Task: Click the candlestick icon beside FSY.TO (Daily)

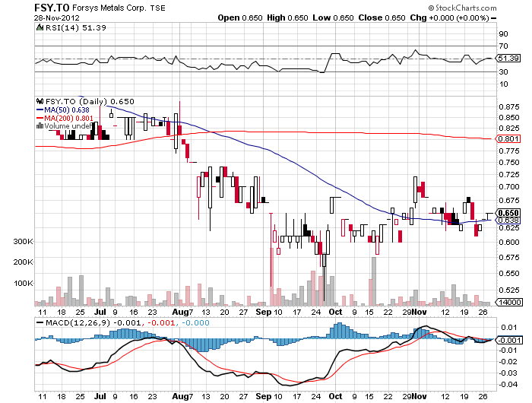Action: [40, 101]
